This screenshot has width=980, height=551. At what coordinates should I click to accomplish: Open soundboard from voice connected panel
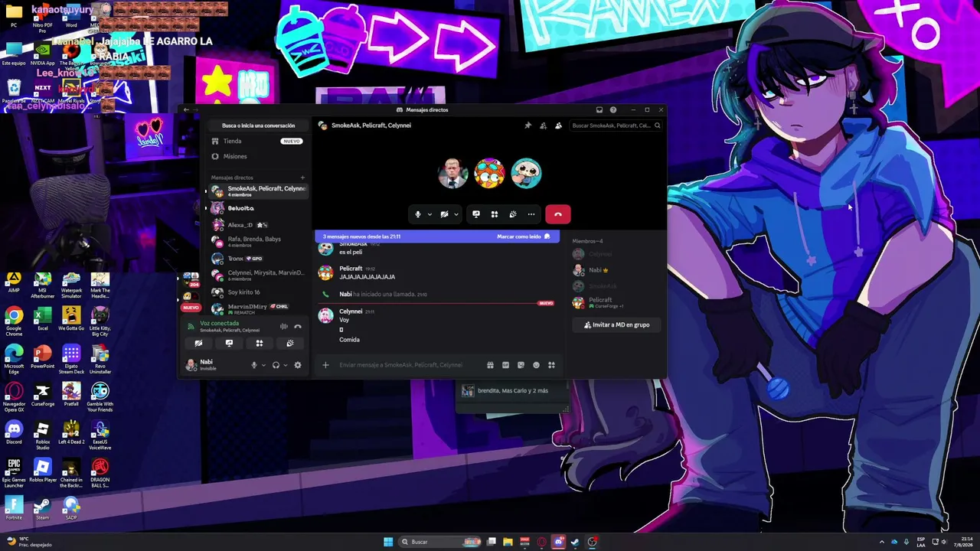pyautogui.click(x=290, y=344)
